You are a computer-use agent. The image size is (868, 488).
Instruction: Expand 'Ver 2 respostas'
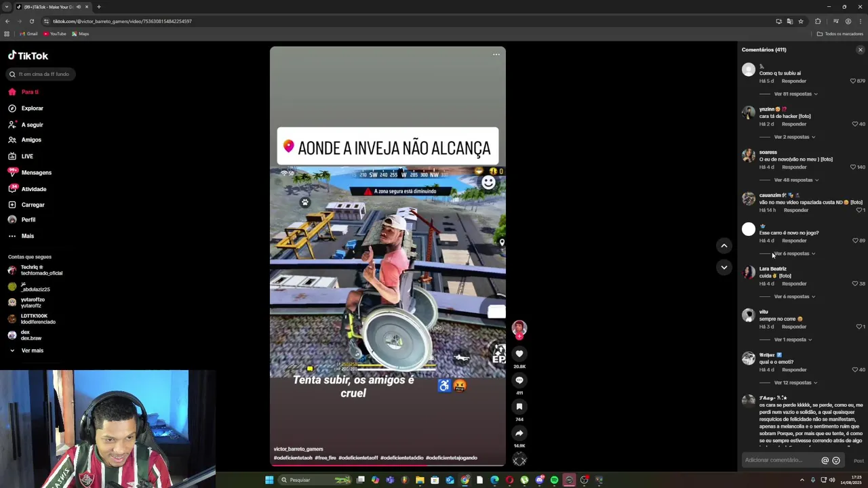click(x=794, y=137)
